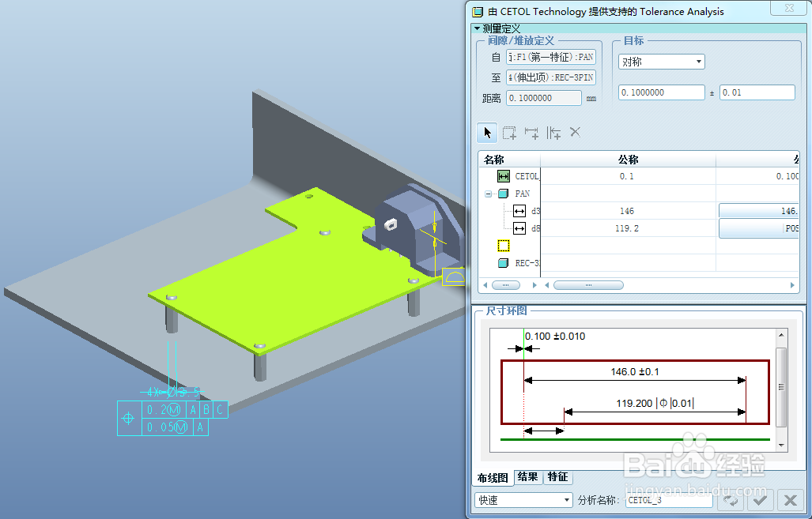Image resolution: width=812 pixels, height=519 pixels.
Task: Click the 0.2 A B C tolerance frame in model
Action: [x=185, y=410]
